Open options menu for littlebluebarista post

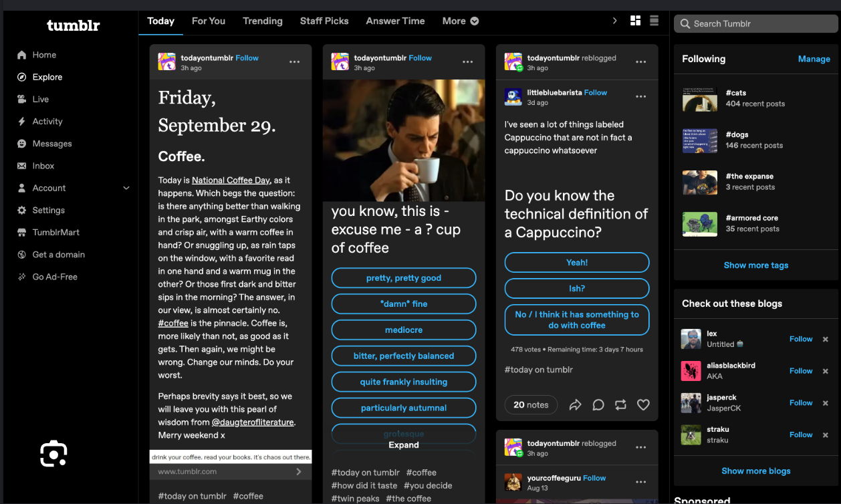[x=641, y=97]
